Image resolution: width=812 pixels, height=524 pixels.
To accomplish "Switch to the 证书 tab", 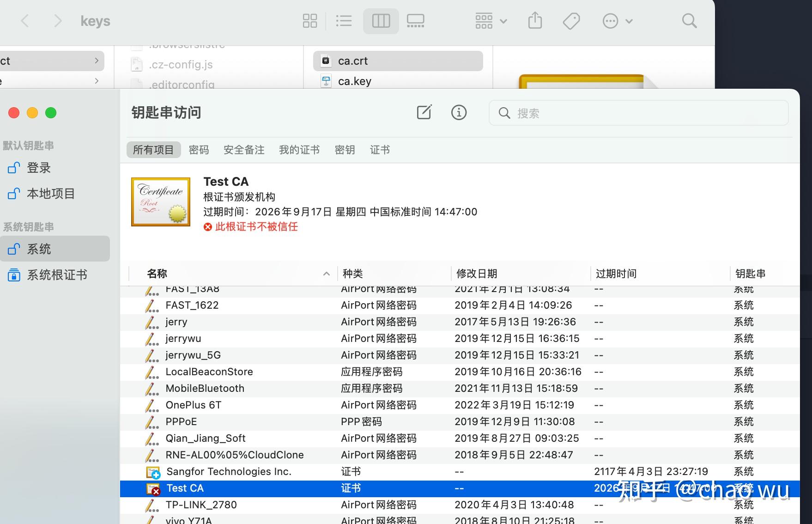I will click(379, 149).
